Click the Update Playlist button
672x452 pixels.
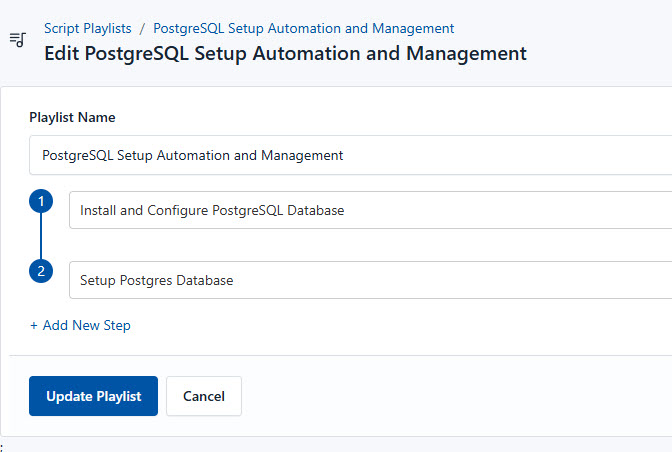pos(93,396)
